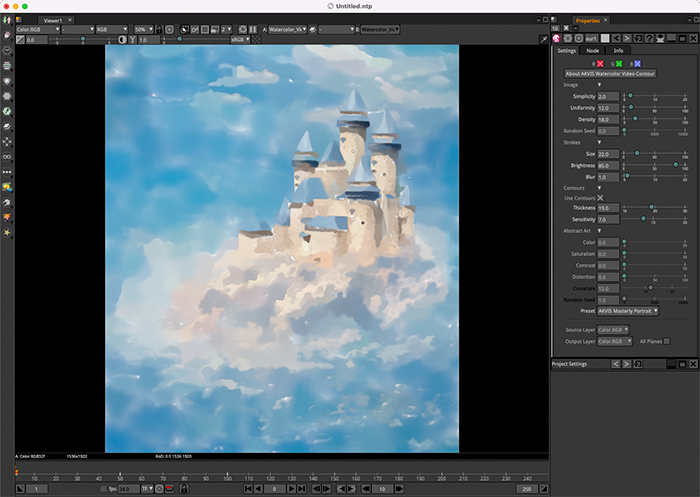The height and width of the screenshot is (497, 700).
Task: Jump to the last frame
Action: 301,489
